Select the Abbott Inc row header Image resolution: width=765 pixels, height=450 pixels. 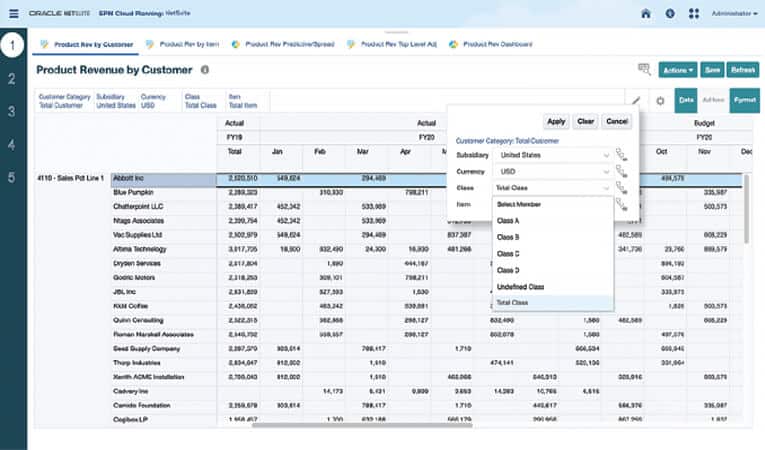pos(163,179)
